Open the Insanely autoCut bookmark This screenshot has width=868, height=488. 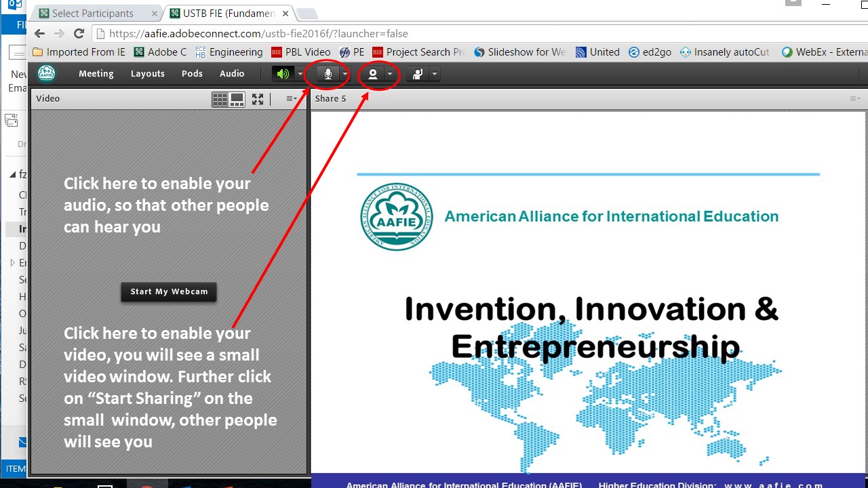click(x=726, y=52)
